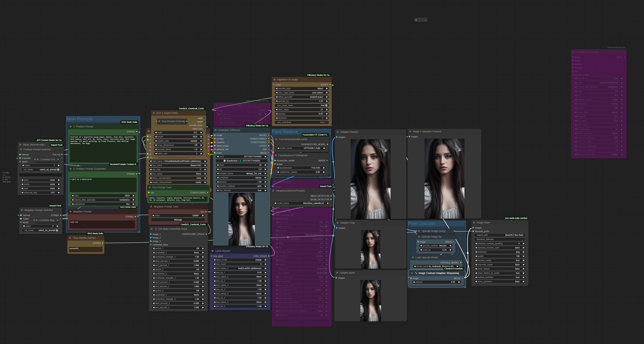Click collapse dot of Detailer Preview node

337,132
